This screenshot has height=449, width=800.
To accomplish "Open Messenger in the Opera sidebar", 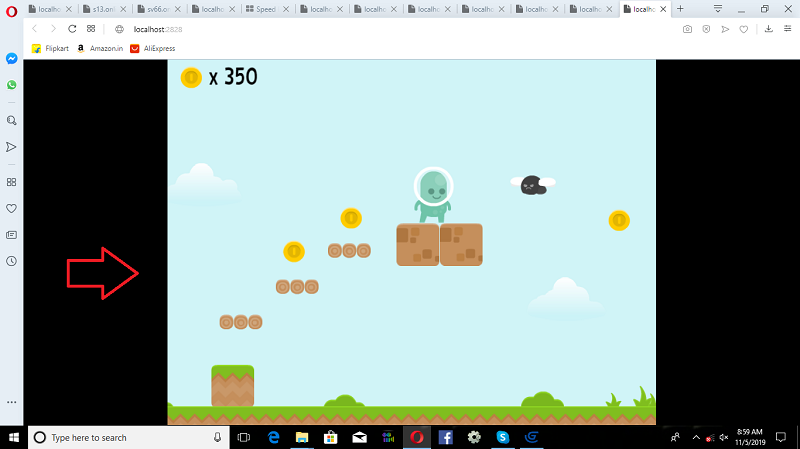I will coord(11,59).
